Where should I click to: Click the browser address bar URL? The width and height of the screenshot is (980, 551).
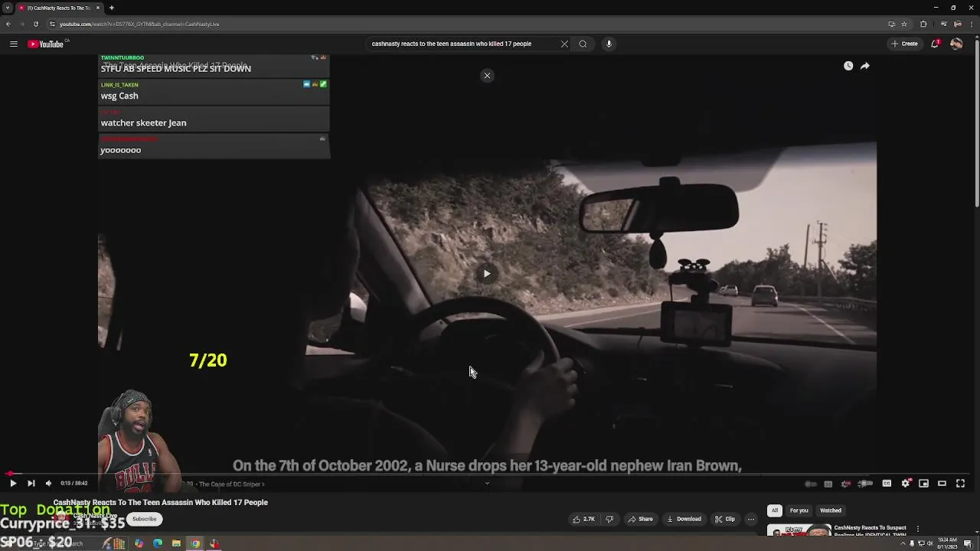click(x=139, y=24)
